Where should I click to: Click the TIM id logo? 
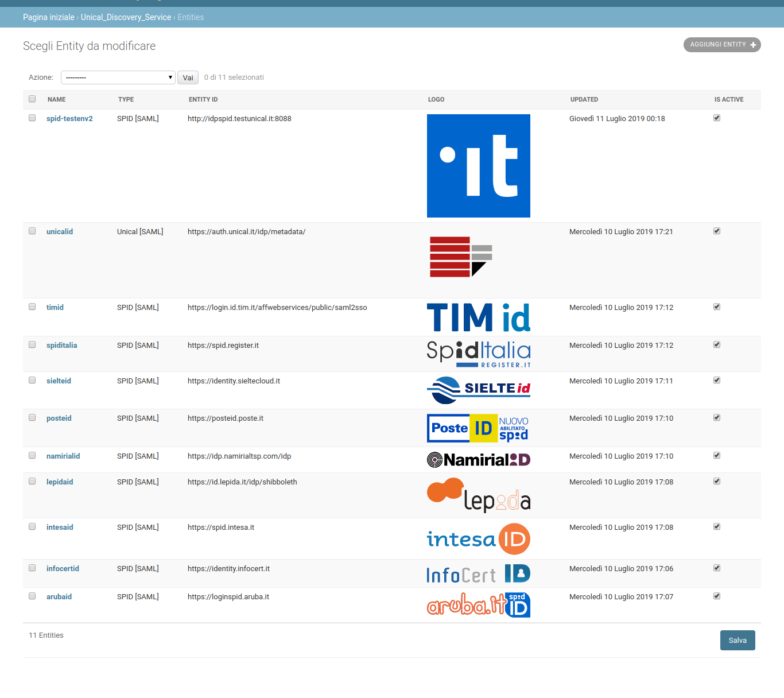pyautogui.click(x=479, y=317)
